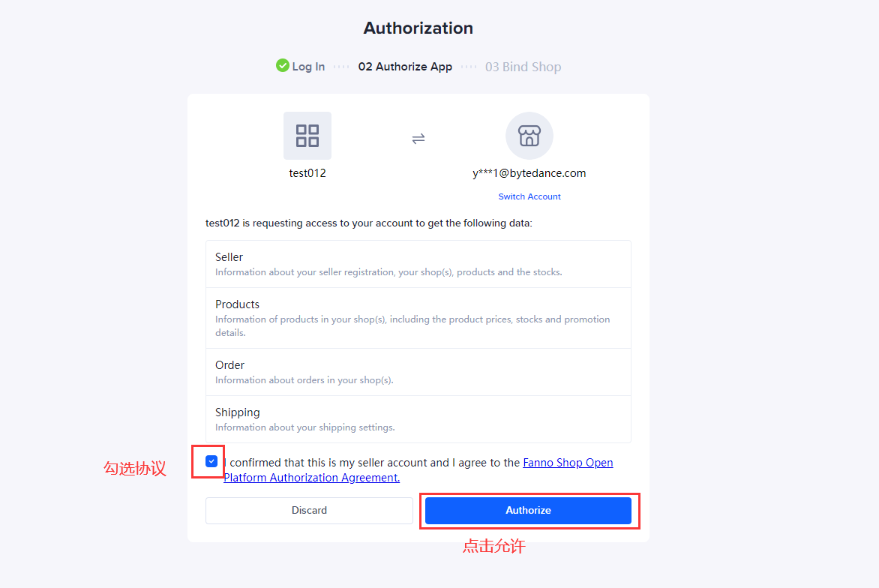Open the Fanno Shop Open link
Screen dimensions: 879x588
(568, 463)
